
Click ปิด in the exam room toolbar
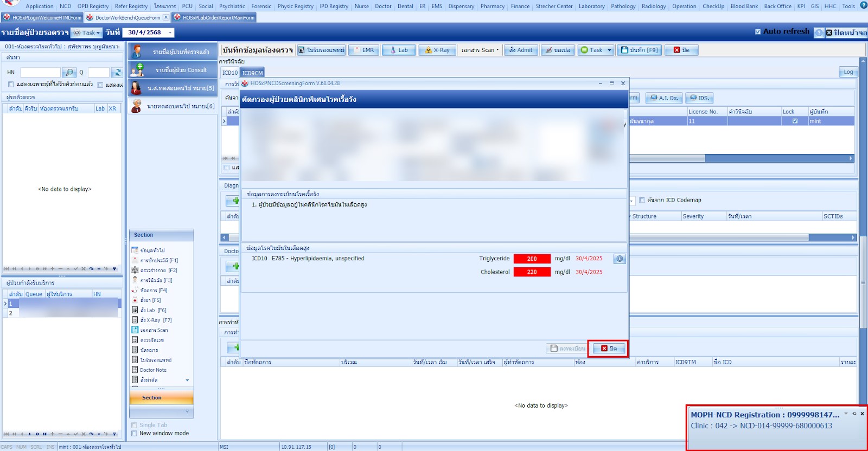point(681,50)
